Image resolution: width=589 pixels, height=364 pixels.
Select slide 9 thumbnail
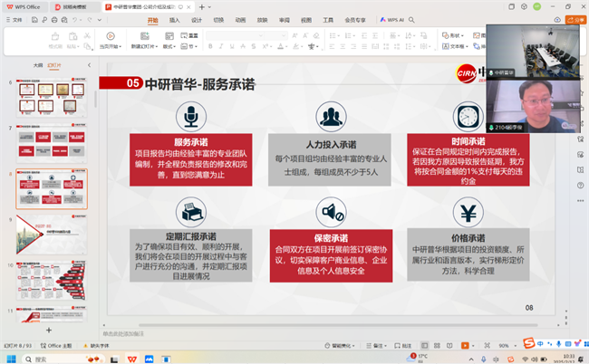coord(52,235)
